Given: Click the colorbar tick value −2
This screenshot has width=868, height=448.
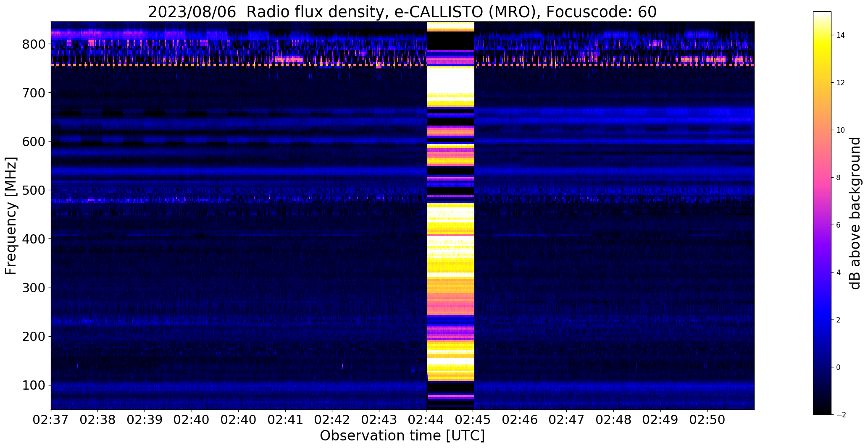Looking at the screenshot, I should coord(841,415).
